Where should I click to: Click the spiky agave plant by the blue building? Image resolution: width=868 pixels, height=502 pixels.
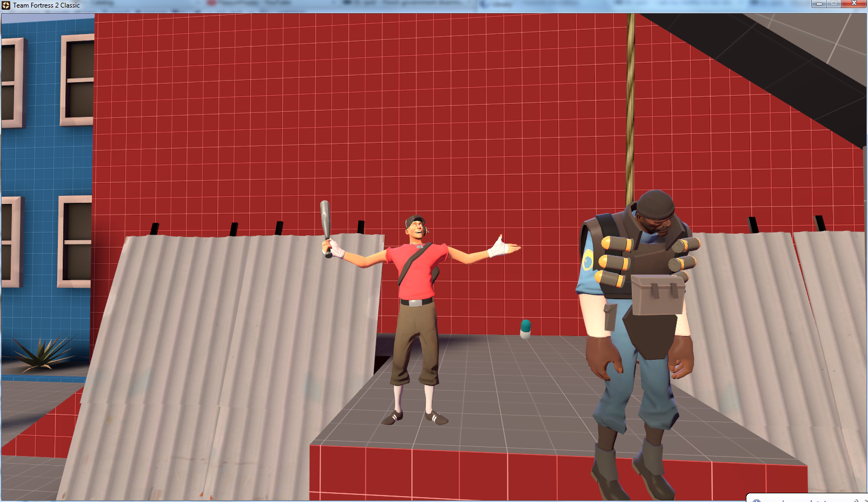click(x=43, y=353)
